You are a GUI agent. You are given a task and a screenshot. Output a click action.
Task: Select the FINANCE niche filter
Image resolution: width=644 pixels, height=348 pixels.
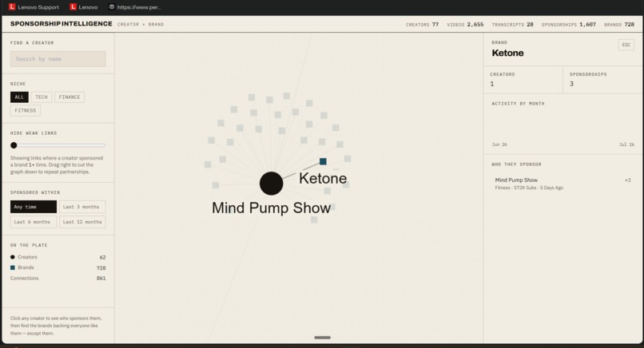(x=70, y=97)
